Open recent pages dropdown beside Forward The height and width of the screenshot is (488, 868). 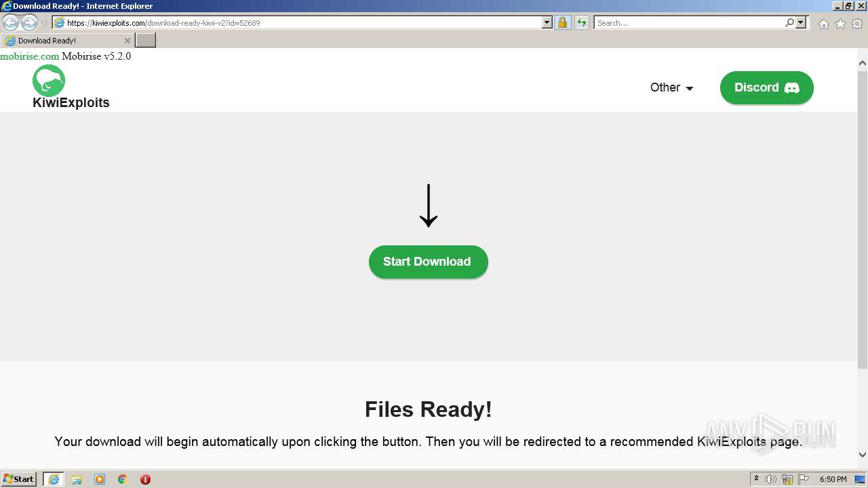point(44,23)
